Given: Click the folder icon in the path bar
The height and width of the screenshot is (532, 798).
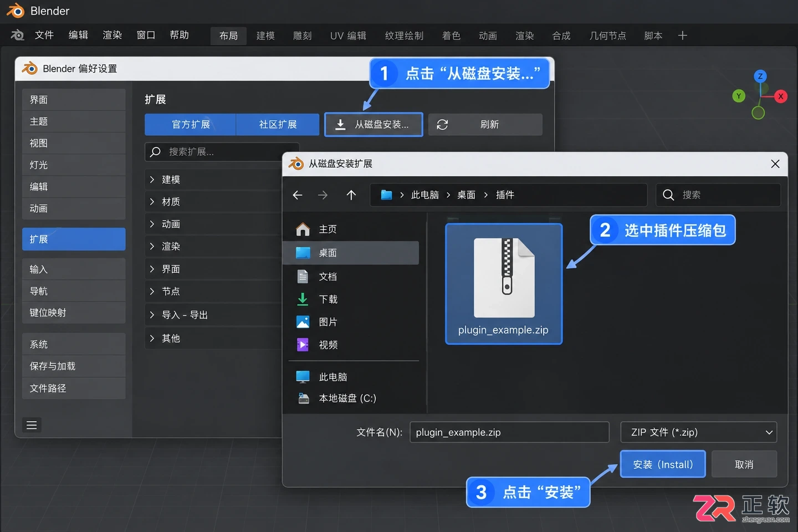Looking at the screenshot, I should pyautogui.click(x=387, y=195).
